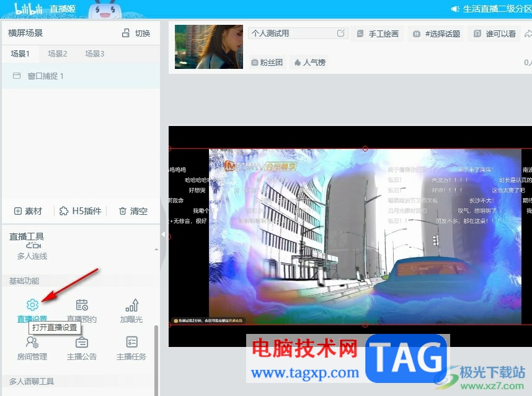
Task: Add a new 素材 source
Action: (x=28, y=211)
